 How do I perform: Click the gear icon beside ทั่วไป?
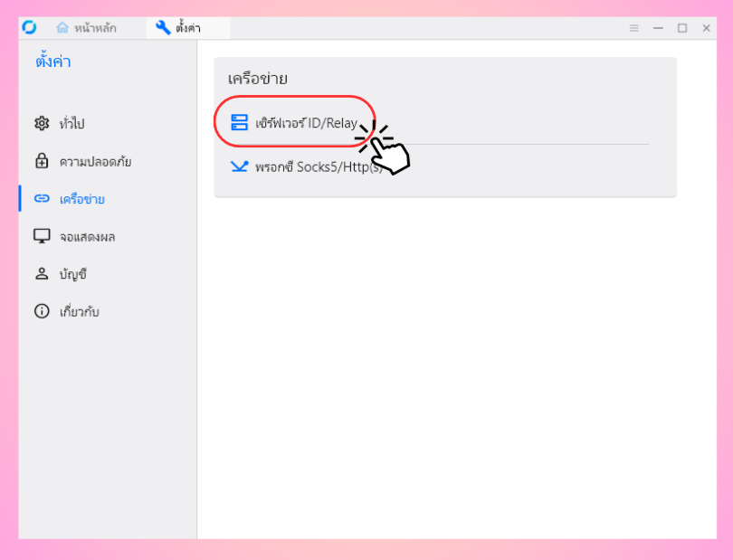tap(42, 123)
